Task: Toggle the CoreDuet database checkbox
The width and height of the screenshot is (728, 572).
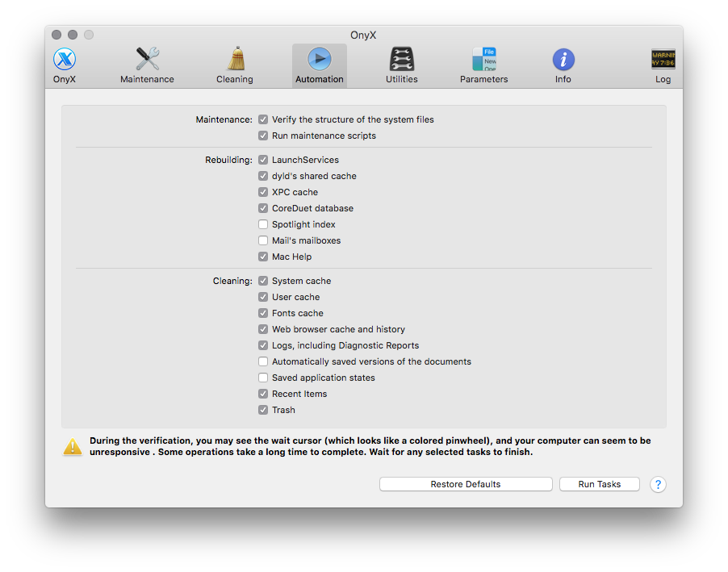Action: (263, 208)
